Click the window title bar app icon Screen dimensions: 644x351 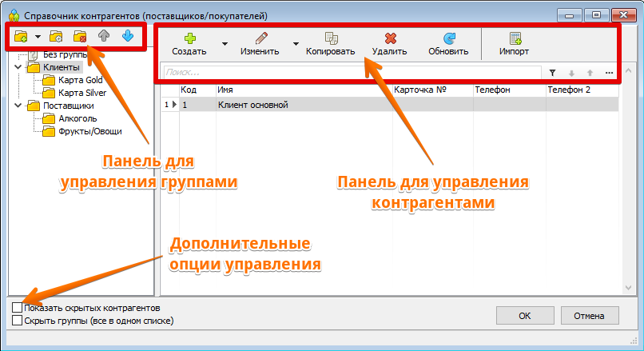click(x=14, y=16)
